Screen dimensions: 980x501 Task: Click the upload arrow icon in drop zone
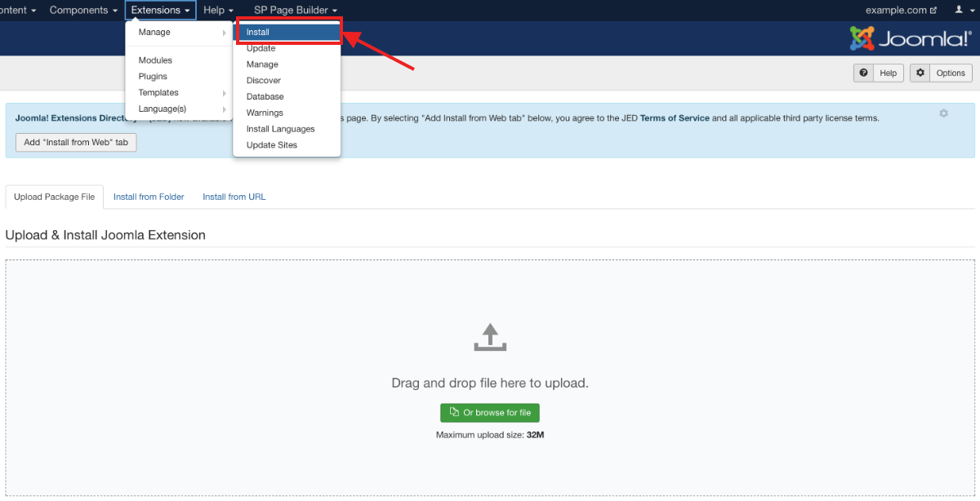coord(490,338)
